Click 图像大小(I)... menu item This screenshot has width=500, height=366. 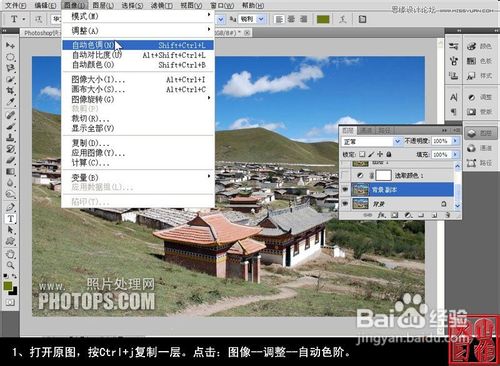pos(138,80)
